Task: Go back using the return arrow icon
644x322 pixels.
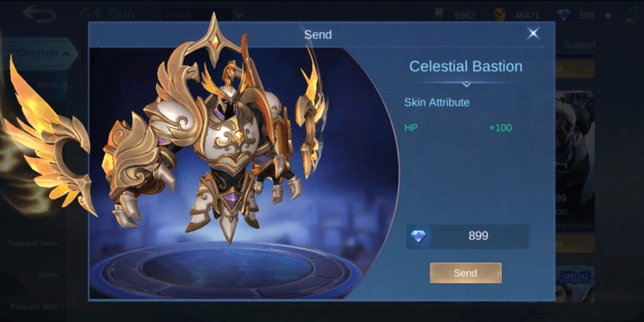Action: click(40, 14)
